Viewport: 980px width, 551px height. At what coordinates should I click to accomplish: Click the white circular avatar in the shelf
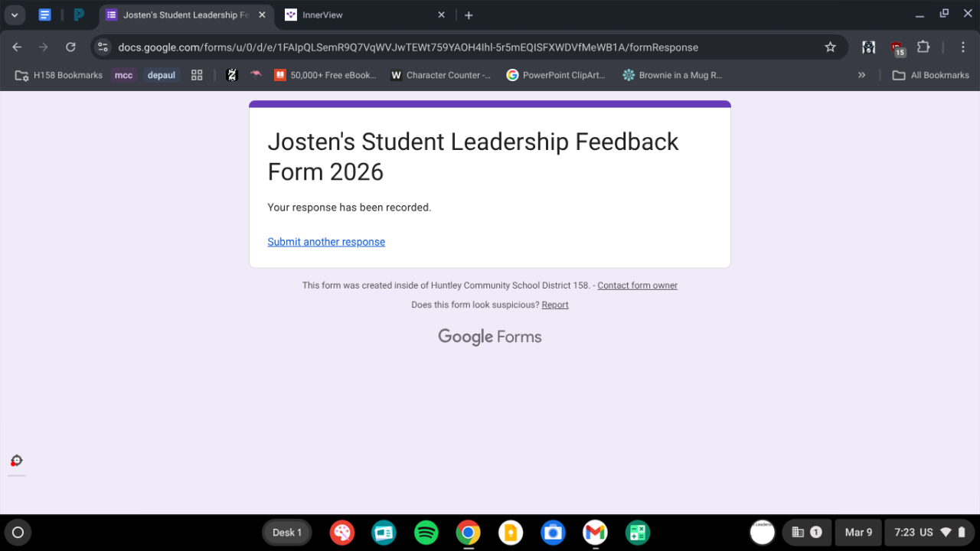(x=763, y=532)
